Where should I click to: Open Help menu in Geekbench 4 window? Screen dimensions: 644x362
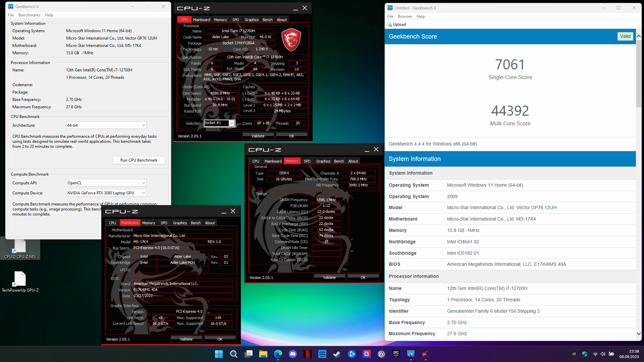point(49,15)
